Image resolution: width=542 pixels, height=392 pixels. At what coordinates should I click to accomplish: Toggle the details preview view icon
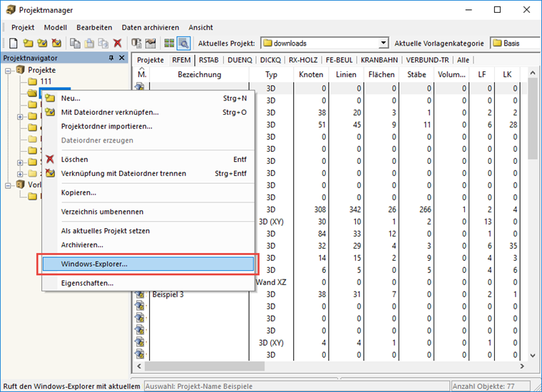click(x=183, y=43)
